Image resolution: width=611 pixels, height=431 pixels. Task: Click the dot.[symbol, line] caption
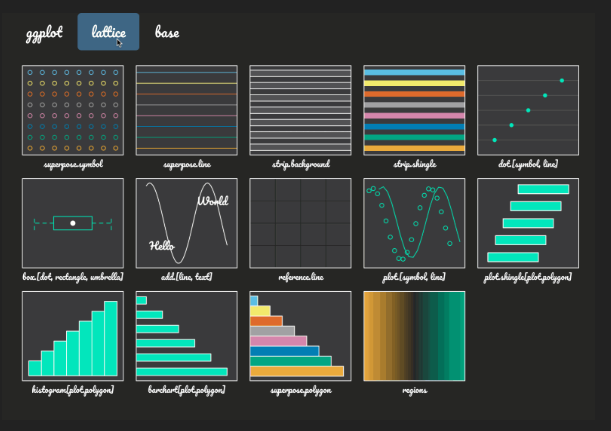[528, 164]
